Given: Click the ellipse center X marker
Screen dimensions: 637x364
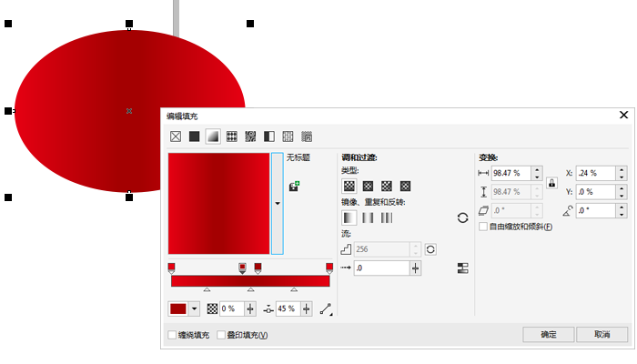Looking at the screenshot, I should (129, 111).
